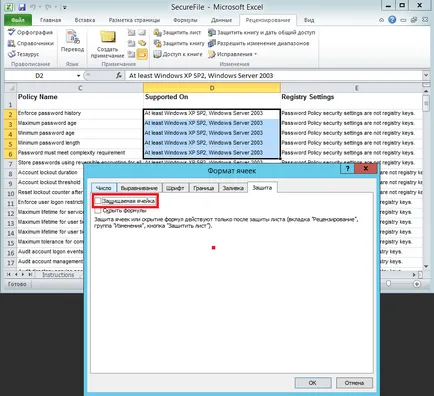Switch to the Вставка ribbon tab

pyautogui.click(x=85, y=20)
